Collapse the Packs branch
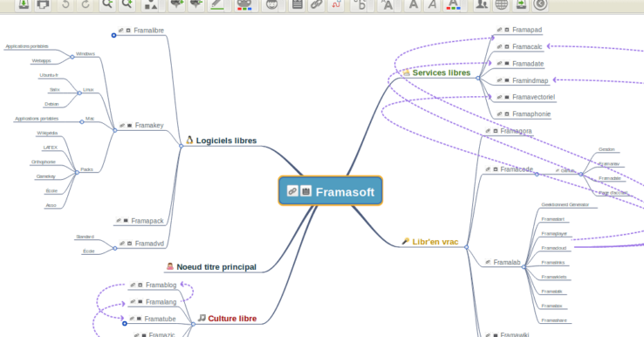The image size is (644, 337). (x=77, y=173)
